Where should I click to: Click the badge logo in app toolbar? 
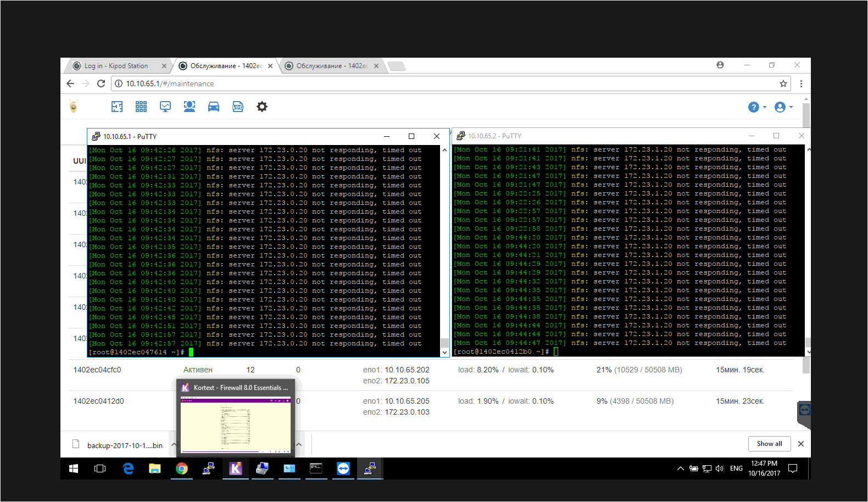[74, 106]
